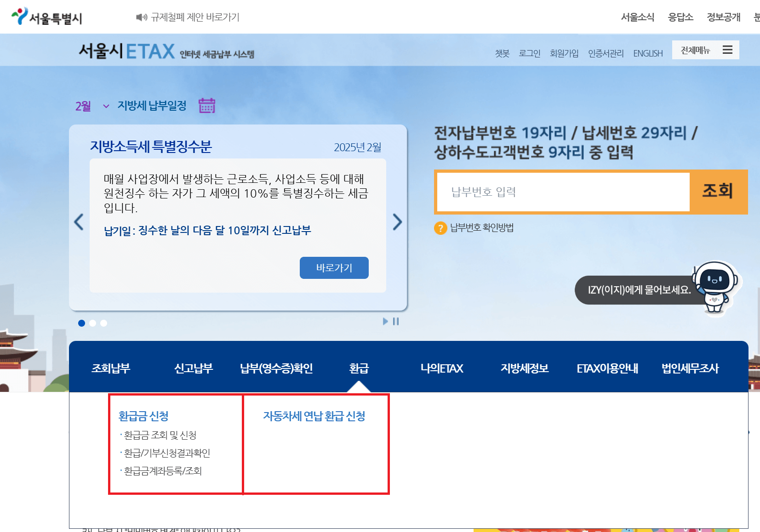Click the Seoul city logo
This screenshot has height=532, width=760.
[46, 17]
